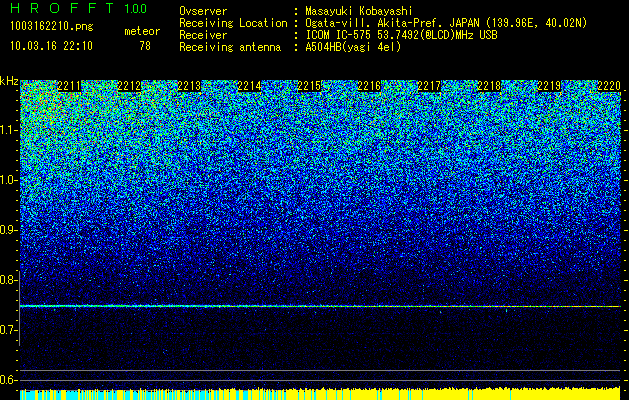
Task: Click the HROFFT 1.0.0 title text
Action: click(x=79, y=8)
